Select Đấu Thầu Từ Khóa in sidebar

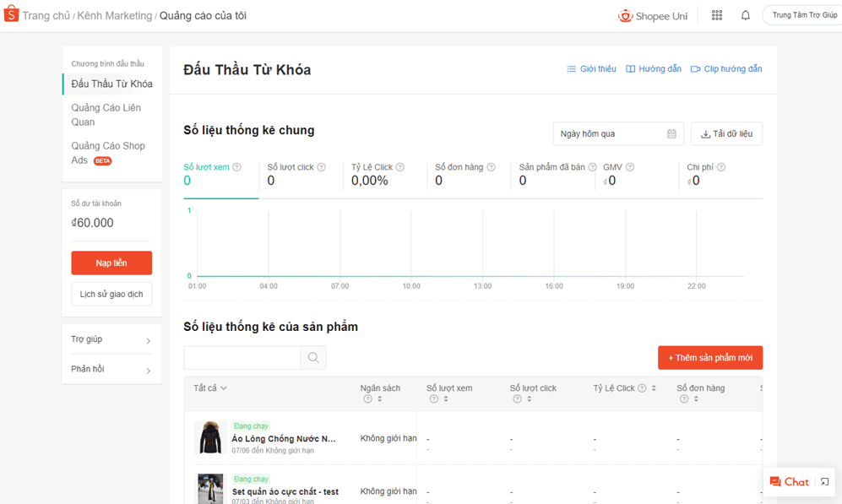point(111,84)
